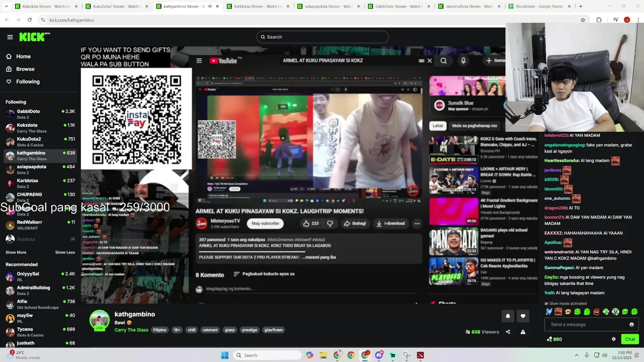
Task: Toggle the Kick sidebar hamburger menu
Action: tap(10, 37)
